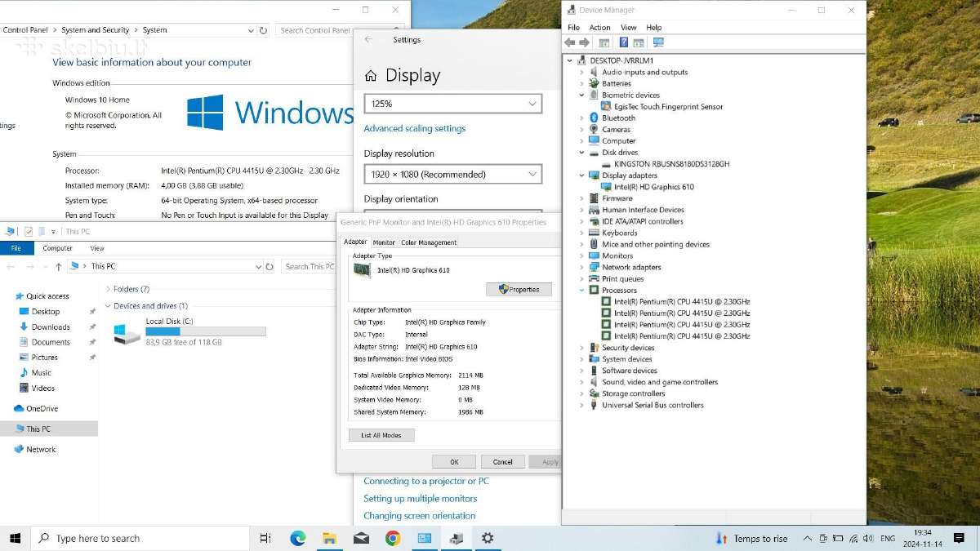
Task: Click the up arrow in File Explorer navigation
Action: coord(58,266)
